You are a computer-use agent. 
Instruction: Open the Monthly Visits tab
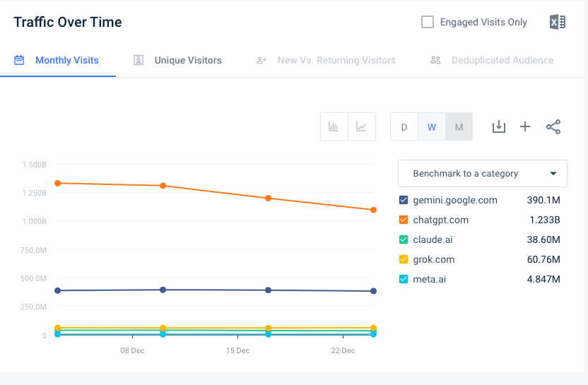click(x=57, y=60)
